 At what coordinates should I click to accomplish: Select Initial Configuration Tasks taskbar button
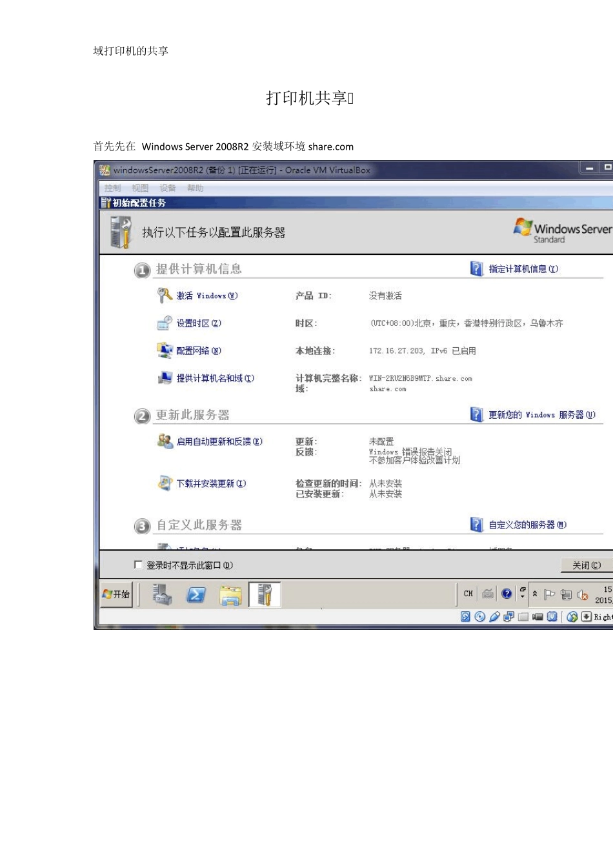[x=265, y=594]
